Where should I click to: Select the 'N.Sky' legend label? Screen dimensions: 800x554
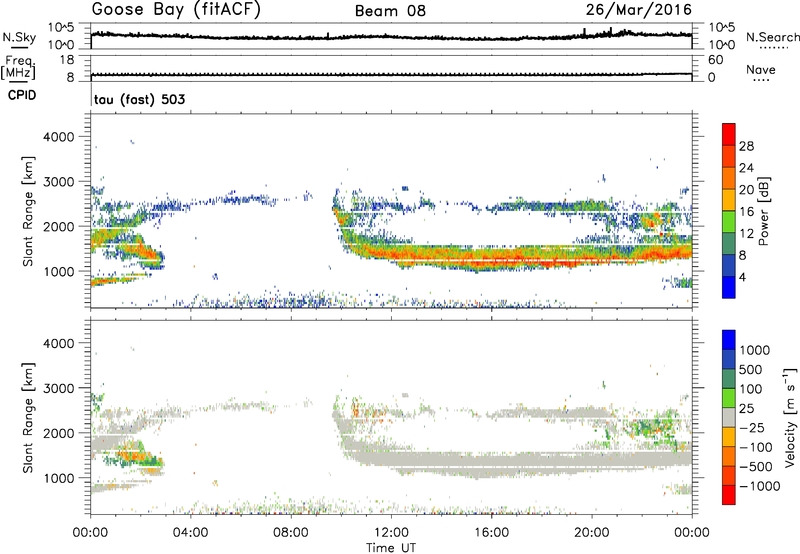click(19, 37)
